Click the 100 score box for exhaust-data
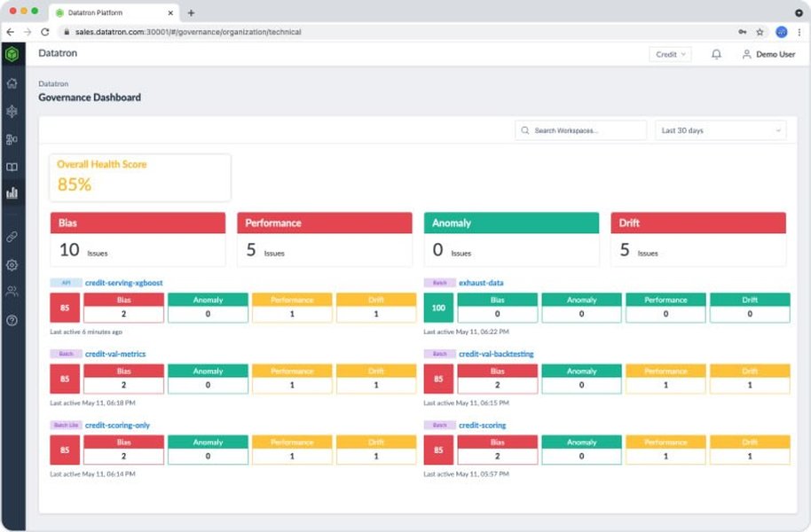 point(438,308)
